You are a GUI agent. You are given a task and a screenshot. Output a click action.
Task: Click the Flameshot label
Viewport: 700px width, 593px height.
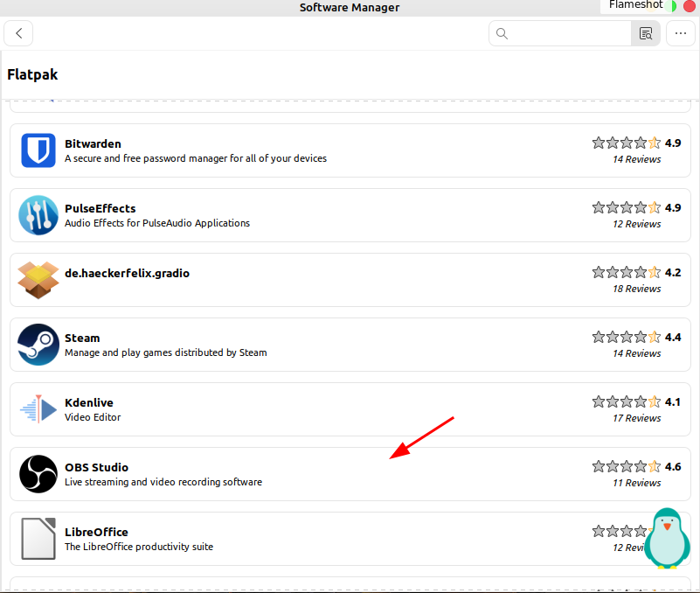click(x=635, y=5)
